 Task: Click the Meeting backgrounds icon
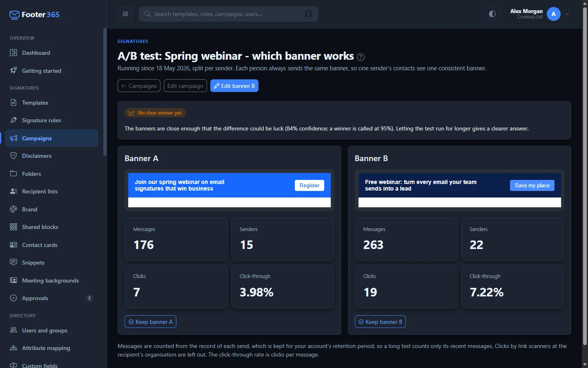pos(13,280)
